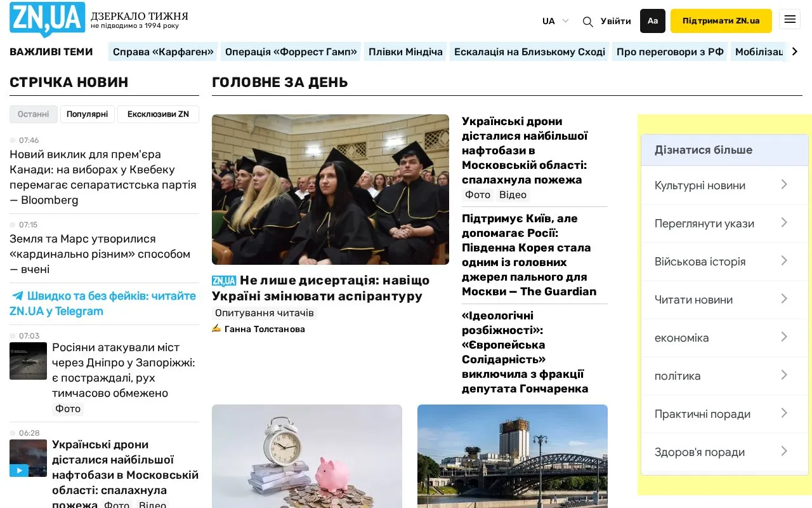Toggle the Aa font size button
The height and width of the screenshot is (508, 812).
tap(653, 21)
